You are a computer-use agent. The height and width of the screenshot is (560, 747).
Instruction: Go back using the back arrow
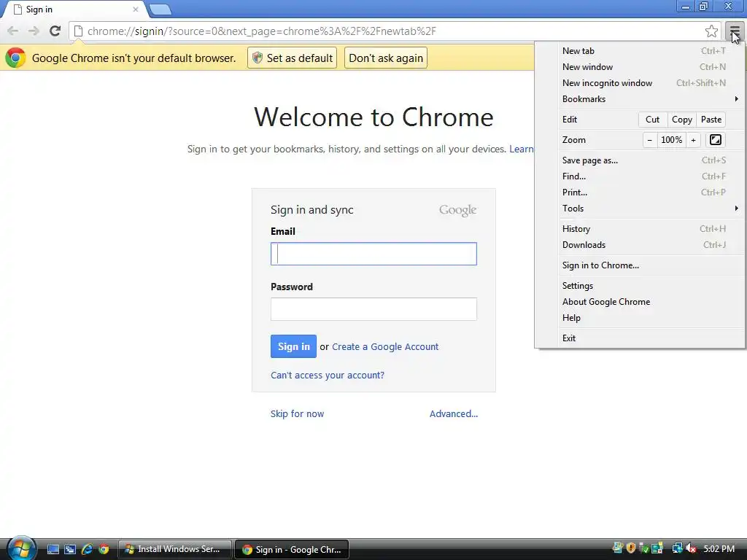point(13,31)
